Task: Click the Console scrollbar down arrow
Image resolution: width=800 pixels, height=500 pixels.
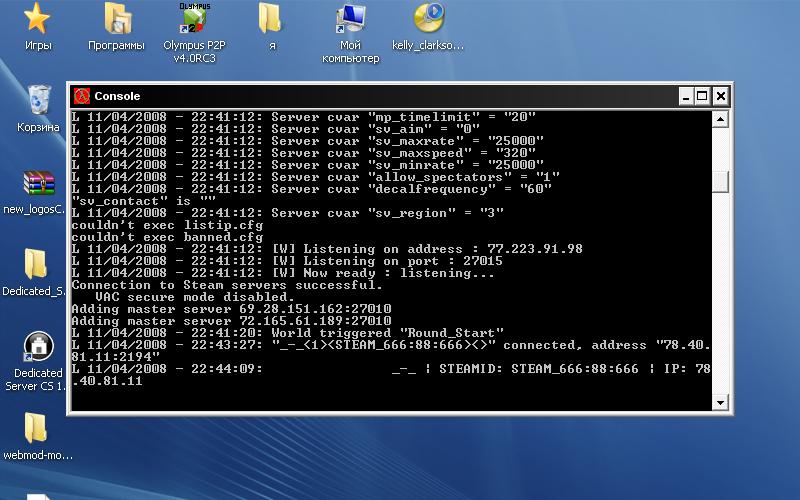Action: (x=720, y=403)
